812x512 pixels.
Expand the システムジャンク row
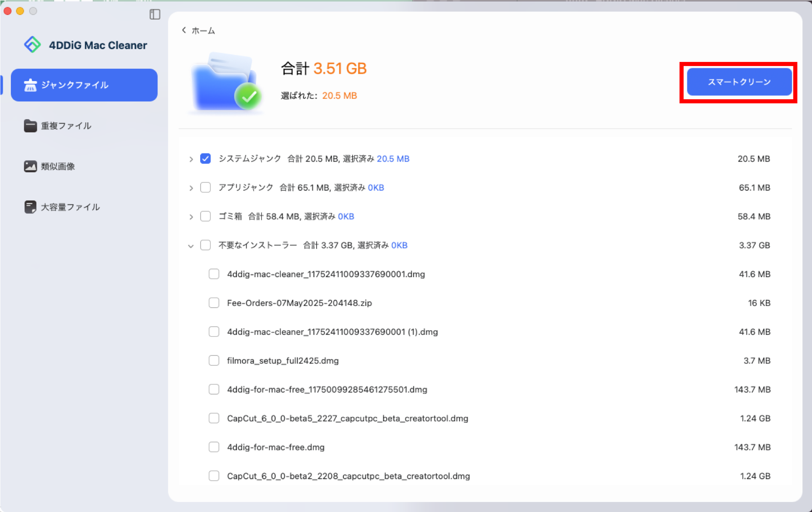pos(191,159)
